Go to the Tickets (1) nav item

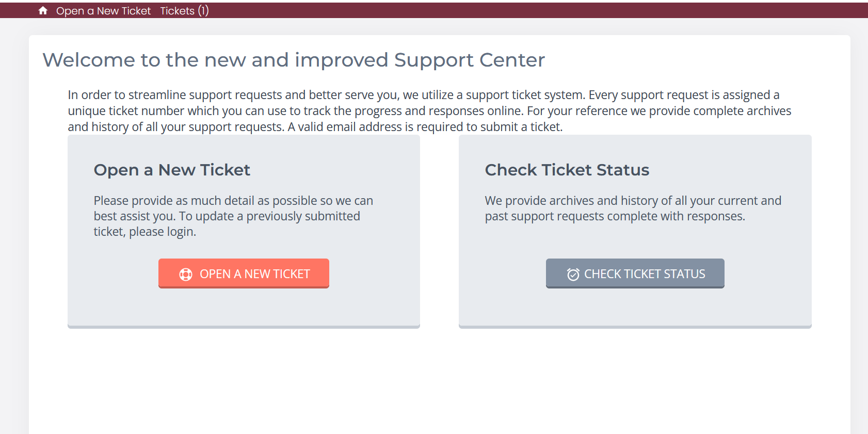(x=184, y=11)
